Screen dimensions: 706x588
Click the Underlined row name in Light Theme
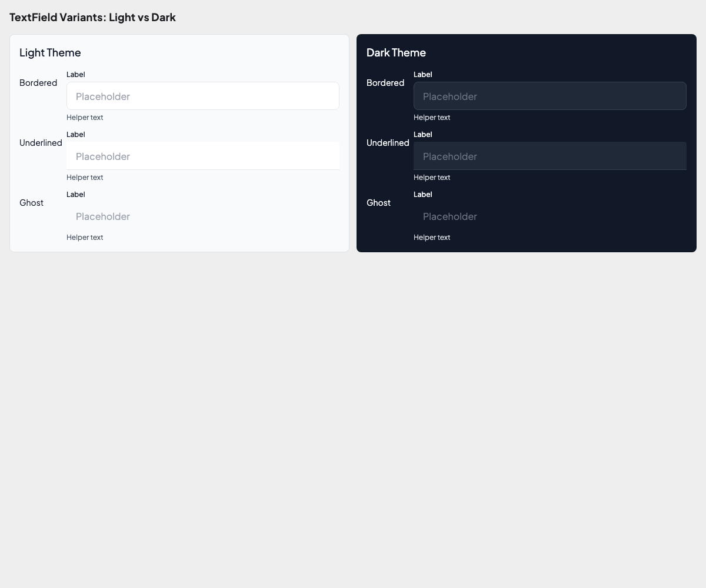pos(41,143)
